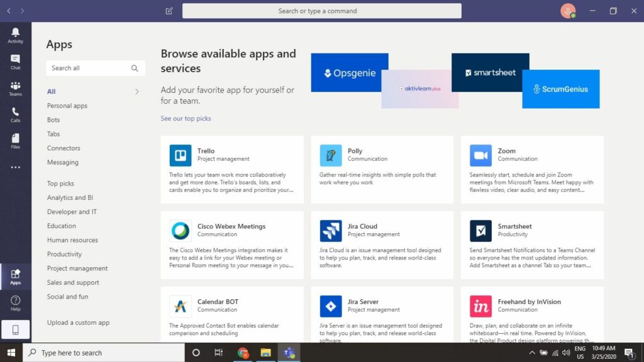Select the Bots category
This screenshot has height=362, width=644.
53,120
